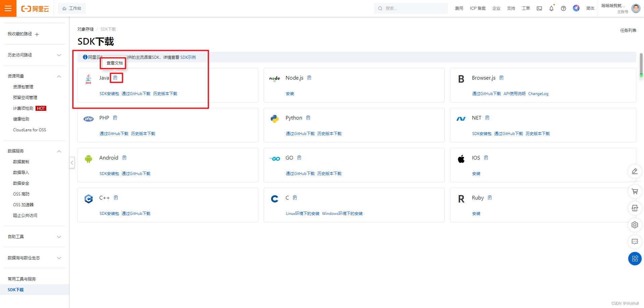
Task: Expand 自助工具 section
Action: pyautogui.click(x=59, y=237)
